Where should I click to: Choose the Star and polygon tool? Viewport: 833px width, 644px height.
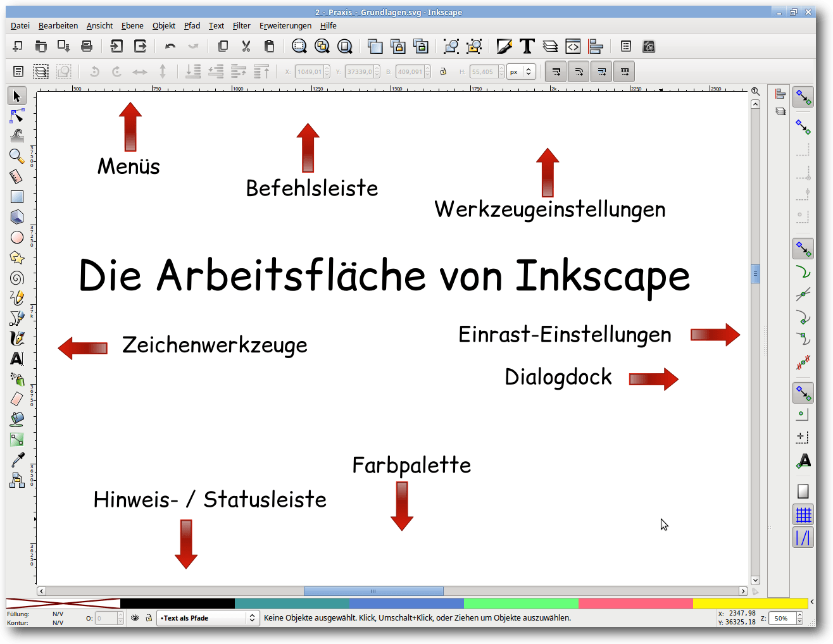coord(17,257)
